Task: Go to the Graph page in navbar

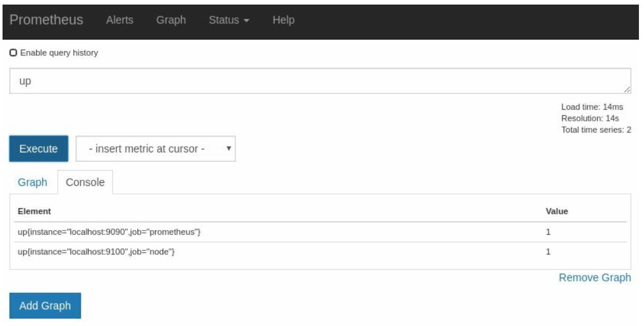Action: 171,20
